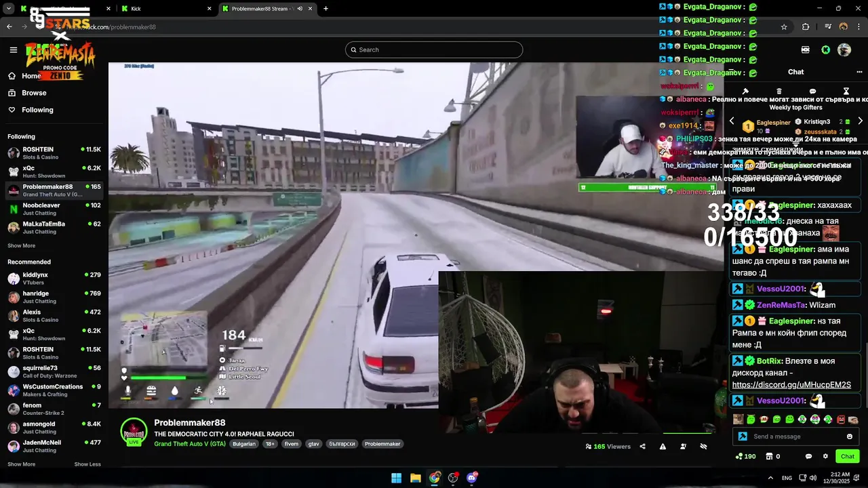Viewport: 868px width, 488px height.
Task: Select Problemmaker88 in Following list
Action: pos(54,190)
